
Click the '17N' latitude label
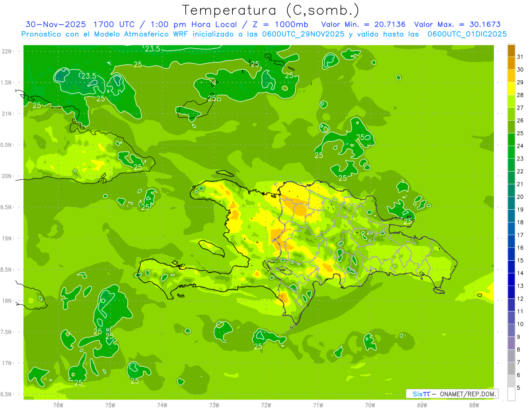(8, 363)
